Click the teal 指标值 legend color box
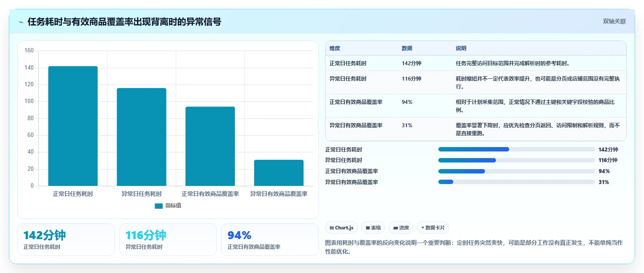The height and width of the screenshot is (273, 644). (x=159, y=206)
